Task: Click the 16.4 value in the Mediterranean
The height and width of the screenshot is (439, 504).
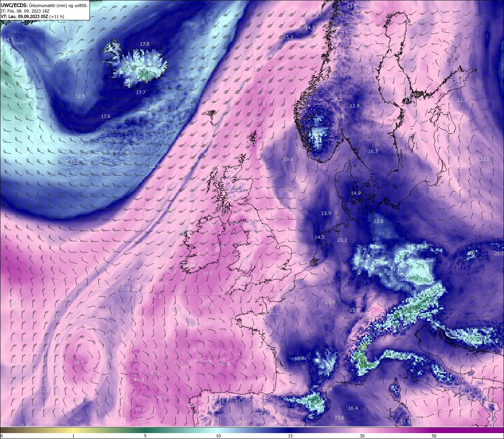Action: [353, 408]
